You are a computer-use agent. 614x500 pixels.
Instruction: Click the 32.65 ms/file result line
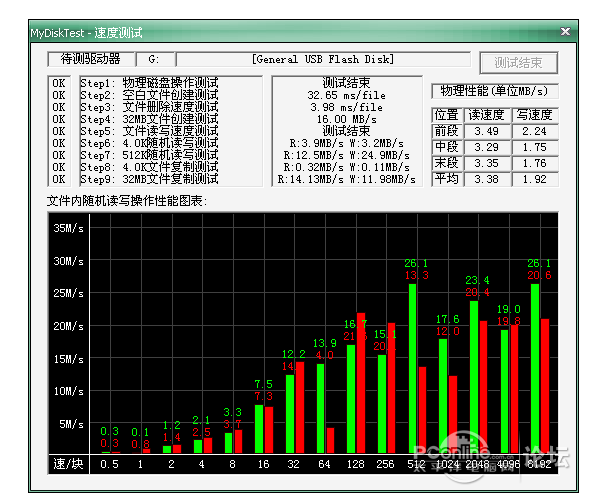[x=346, y=94]
